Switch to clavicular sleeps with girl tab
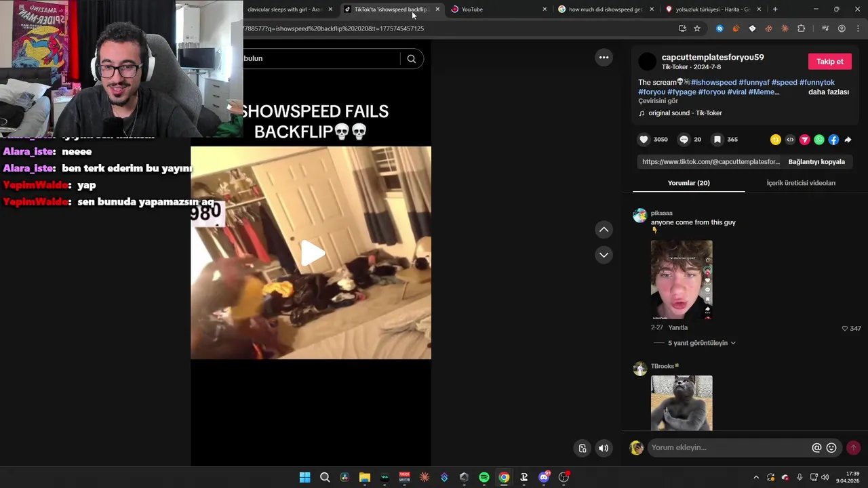Screen dimensions: 868x488 [284, 9]
